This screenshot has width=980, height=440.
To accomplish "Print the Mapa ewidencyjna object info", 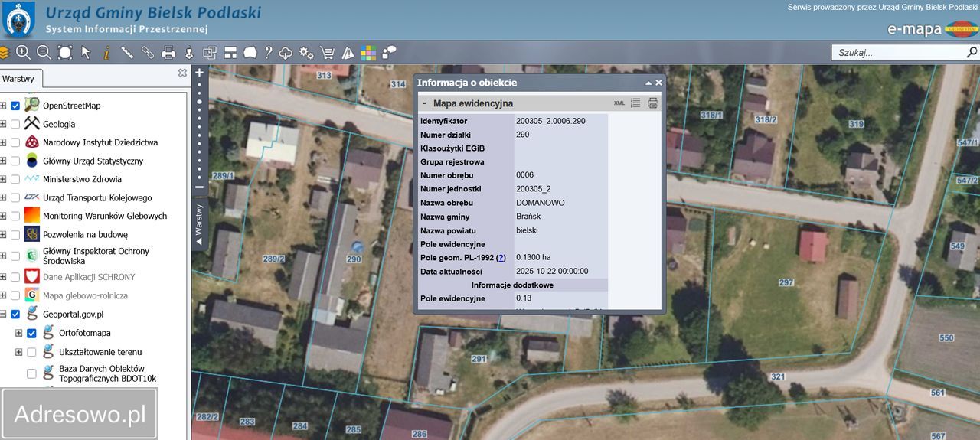I will click(653, 103).
